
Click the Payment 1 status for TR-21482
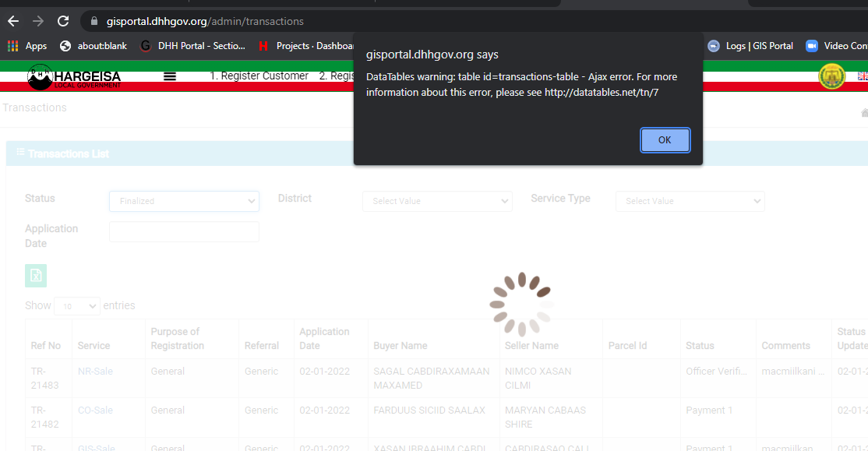coord(709,410)
